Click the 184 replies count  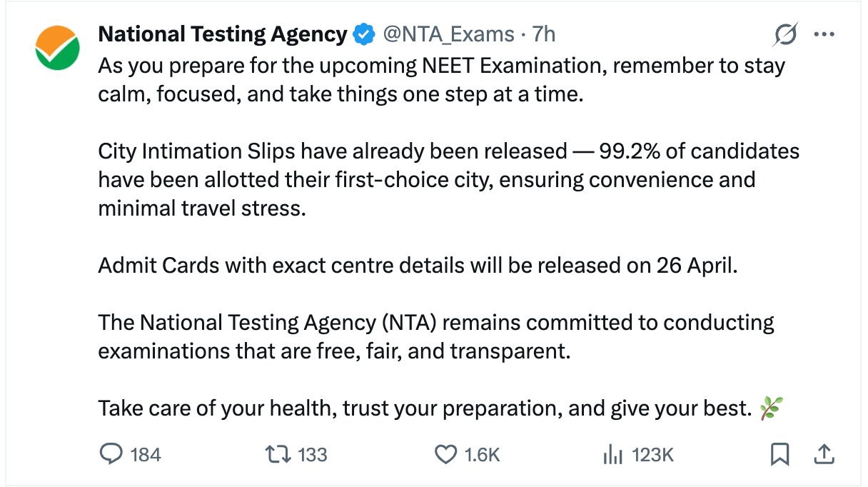146,454
